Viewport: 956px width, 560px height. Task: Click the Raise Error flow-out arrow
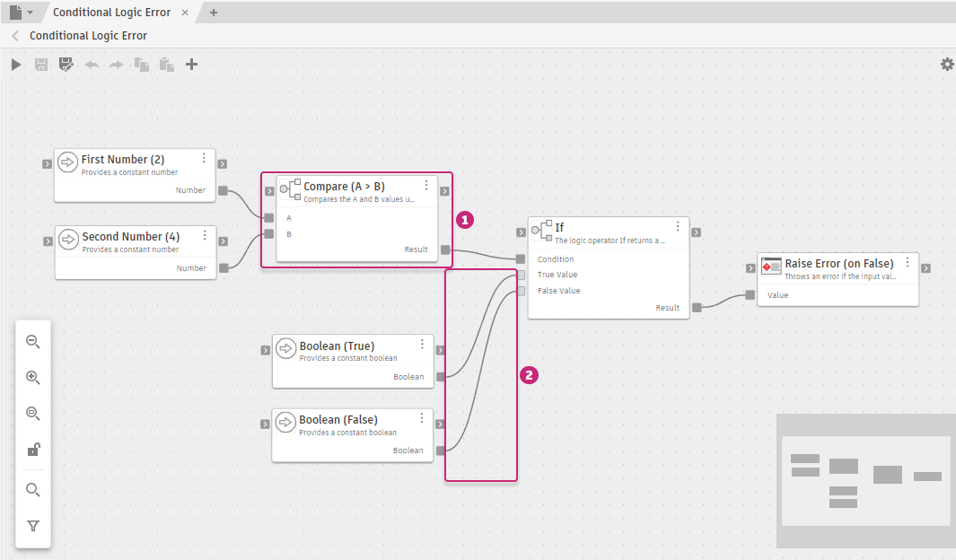(926, 268)
